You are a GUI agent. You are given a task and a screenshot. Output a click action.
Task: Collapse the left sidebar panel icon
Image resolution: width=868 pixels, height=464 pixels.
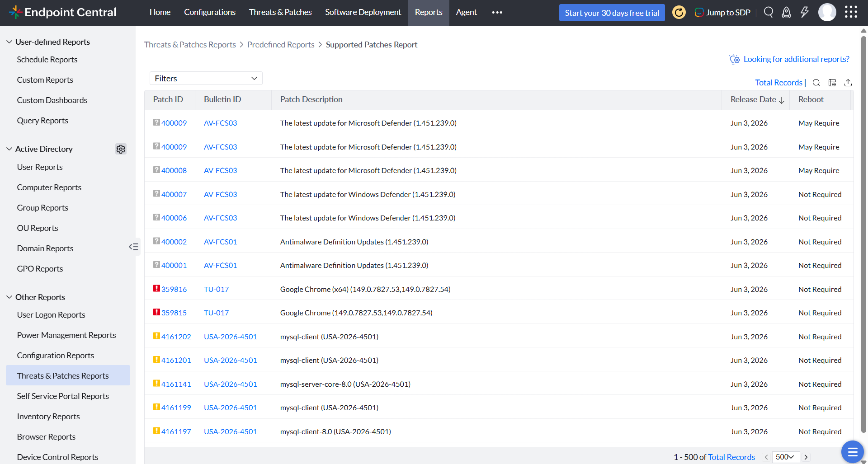(134, 247)
